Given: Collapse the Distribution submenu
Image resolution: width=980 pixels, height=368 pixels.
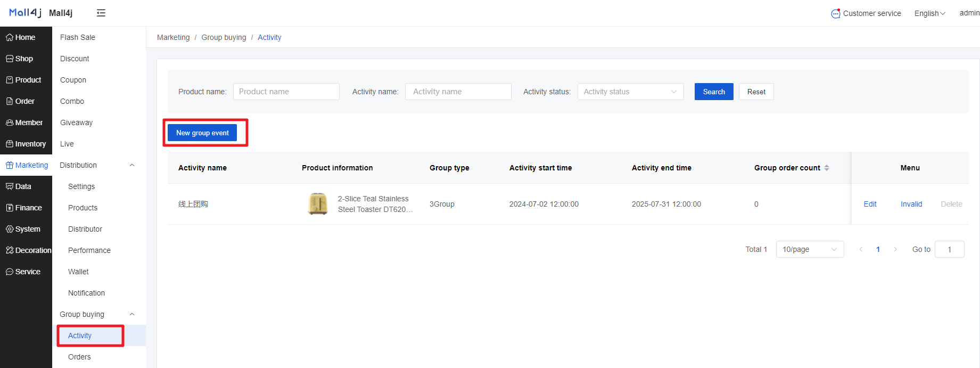Looking at the screenshot, I should [x=132, y=165].
